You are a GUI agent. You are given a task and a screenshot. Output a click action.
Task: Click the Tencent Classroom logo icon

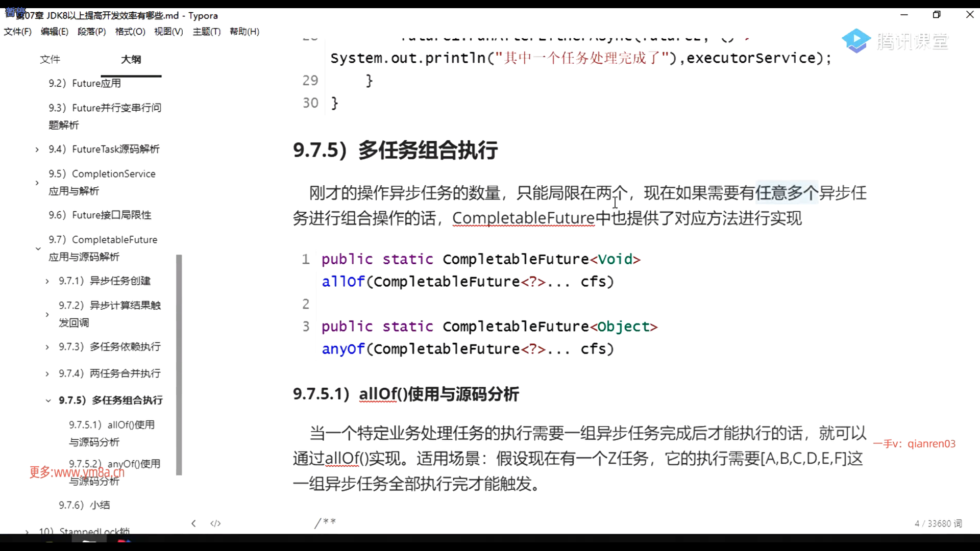856,41
